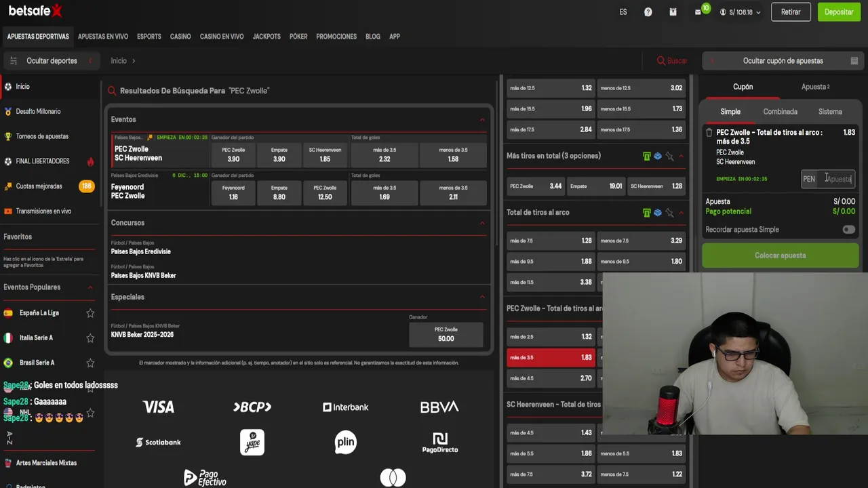Open the messages envelope icon
868x488 pixels.
698,12
